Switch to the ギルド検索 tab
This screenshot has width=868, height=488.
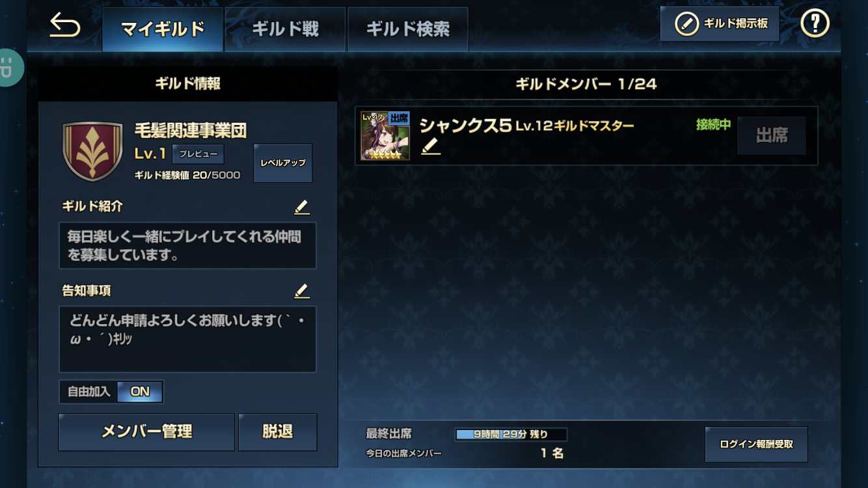coord(407,29)
